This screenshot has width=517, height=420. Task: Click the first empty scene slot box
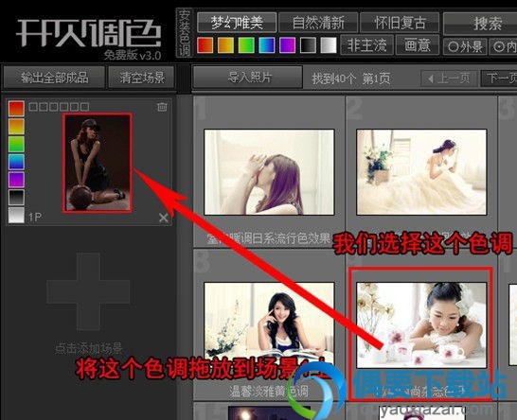pyautogui.click(x=32, y=107)
